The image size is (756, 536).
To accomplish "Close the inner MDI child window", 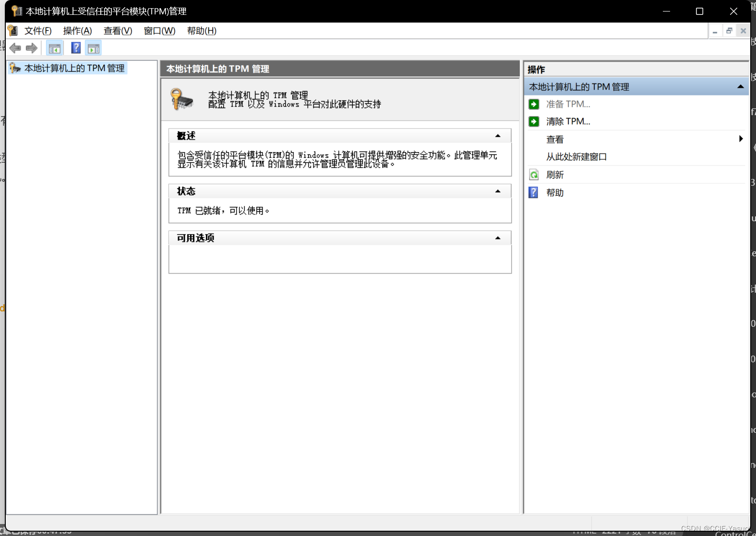I will 743,31.
